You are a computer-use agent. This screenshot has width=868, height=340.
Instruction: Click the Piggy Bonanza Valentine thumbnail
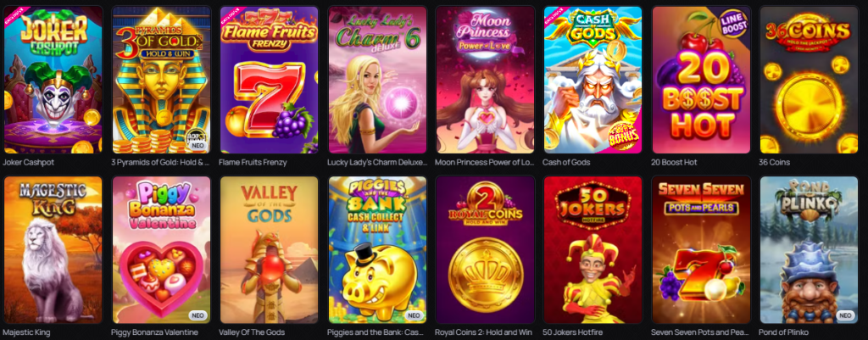point(161,250)
